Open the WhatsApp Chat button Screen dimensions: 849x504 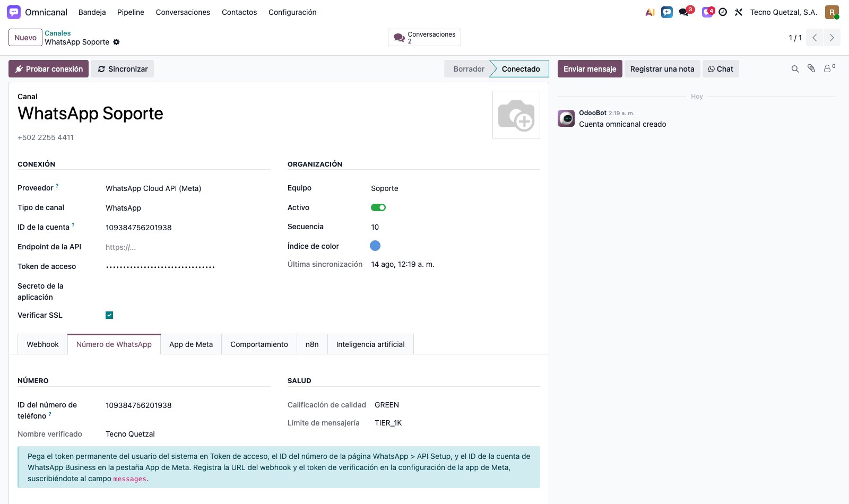click(x=721, y=69)
